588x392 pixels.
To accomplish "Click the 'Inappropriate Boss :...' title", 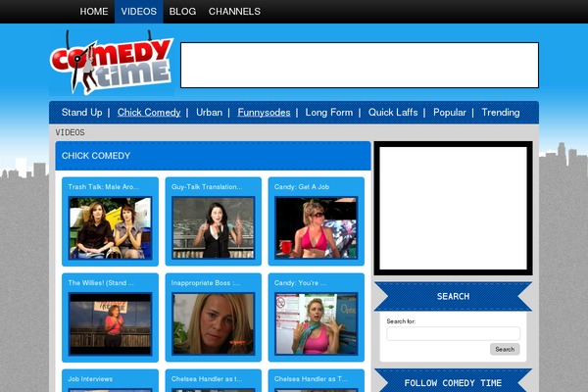I will (x=205, y=283).
